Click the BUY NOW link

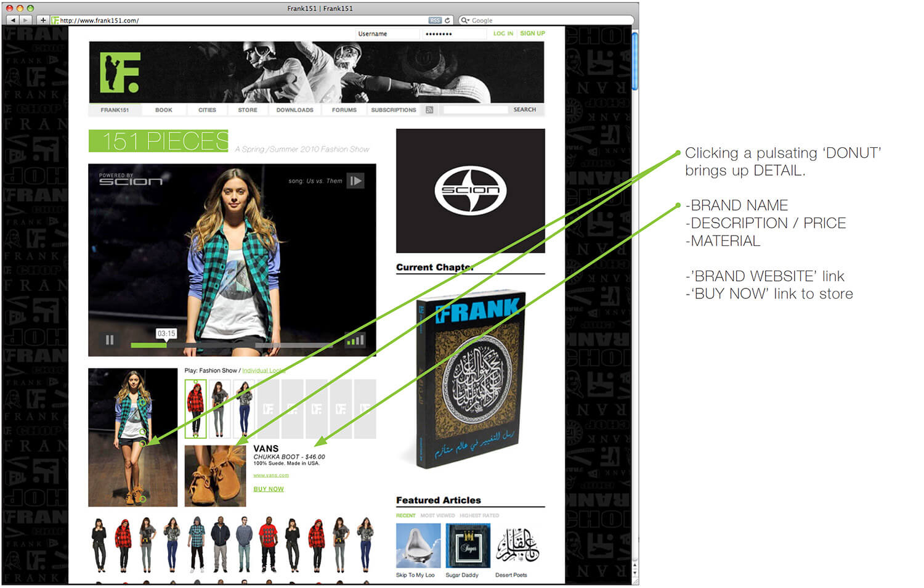tap(269, 489)
